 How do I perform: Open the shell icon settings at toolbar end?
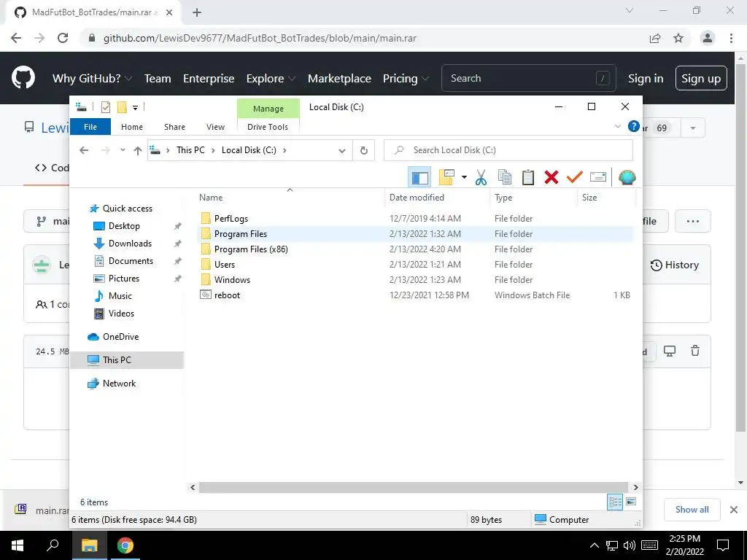click(627, 178)
